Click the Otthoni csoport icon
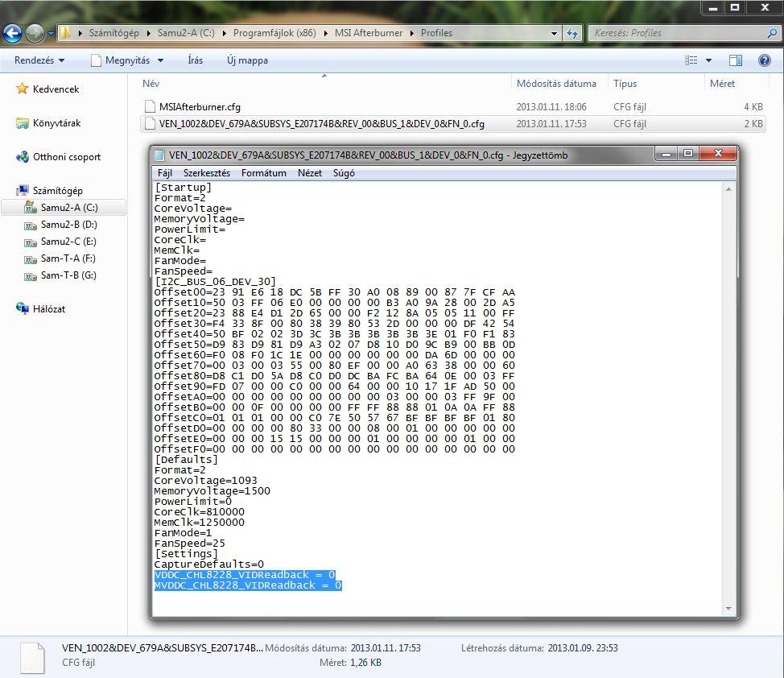This screenshot has width=784, height=678. (x=22, y=156)
